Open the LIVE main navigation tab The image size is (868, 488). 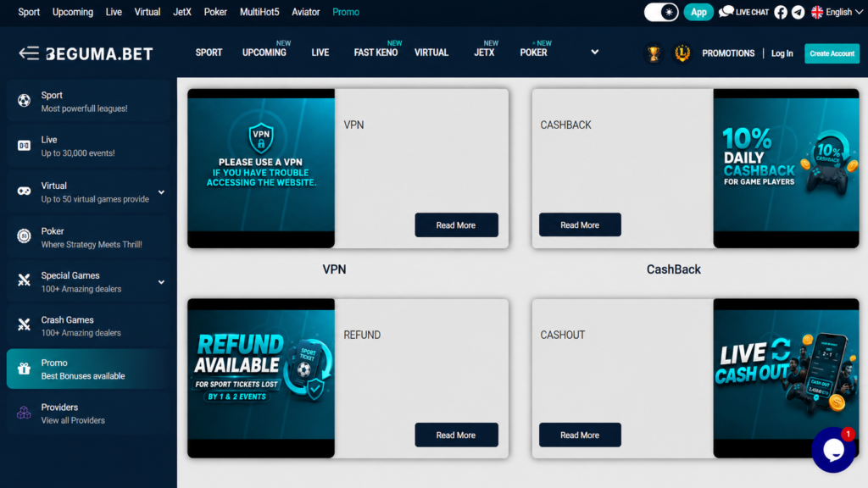pos(320,53)
